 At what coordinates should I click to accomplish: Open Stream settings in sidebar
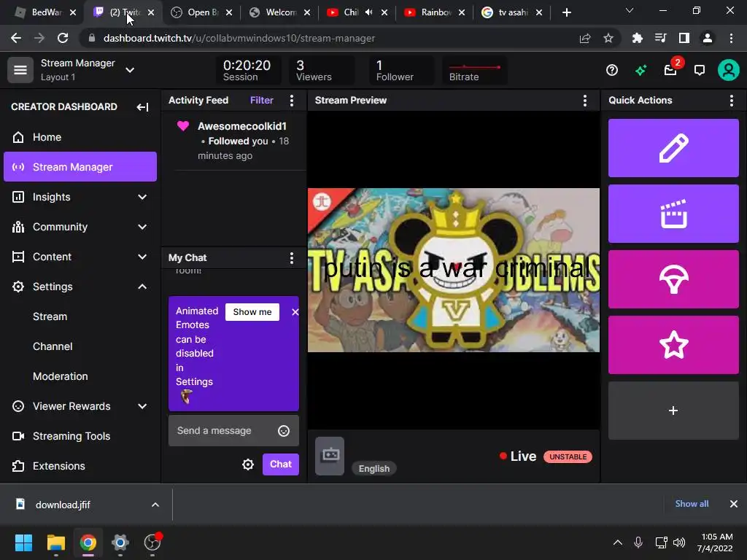click(x=50, y=316)
